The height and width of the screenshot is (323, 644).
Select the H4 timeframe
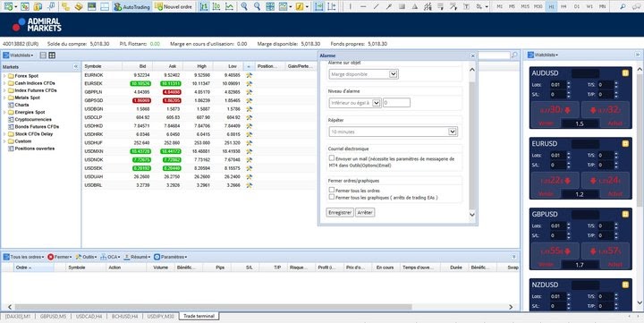click(563, 6)
